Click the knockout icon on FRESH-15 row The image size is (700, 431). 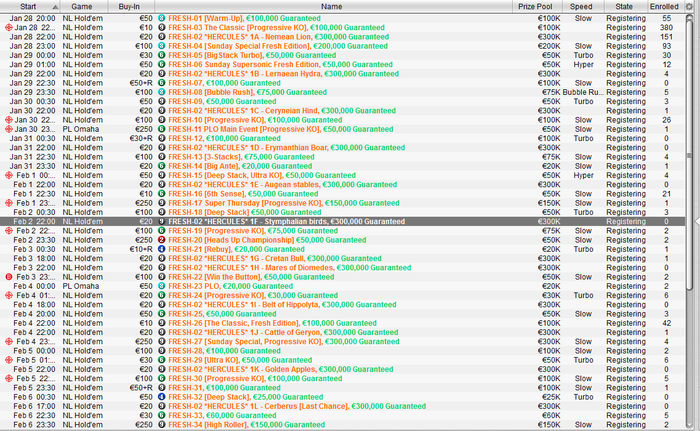[8, 175]
